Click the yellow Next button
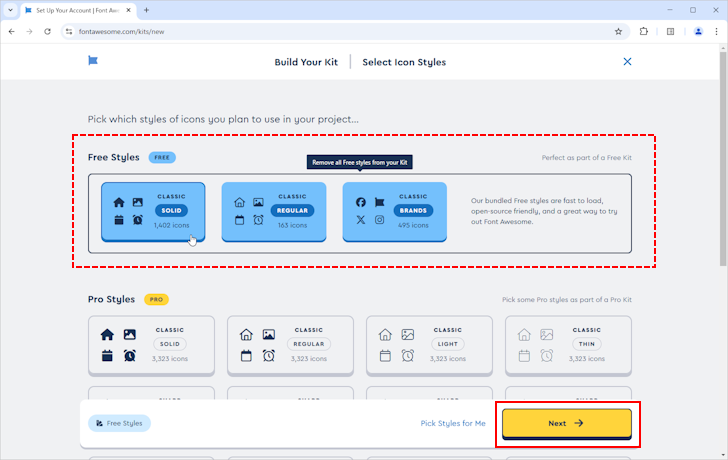 click(566, 423)
